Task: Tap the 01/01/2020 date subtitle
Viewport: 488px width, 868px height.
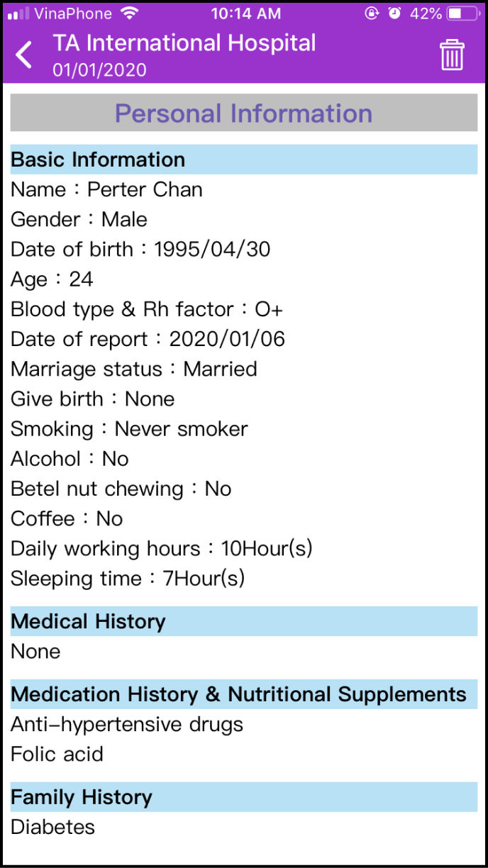Action: tap(99, 69)
